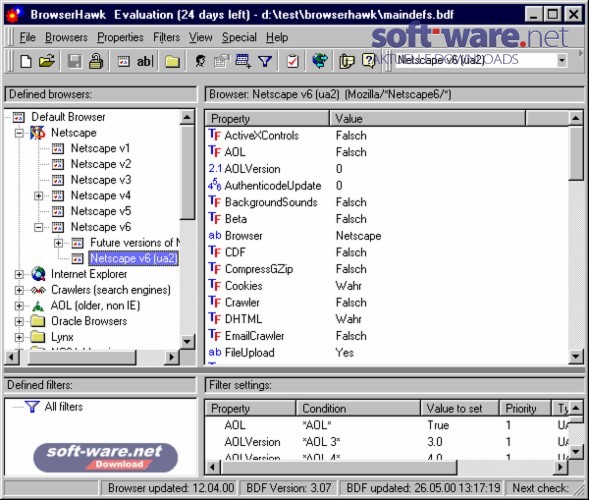Image resolution: width=589 pixels, height=500 pixels.
Task: Click scroll left arrow of filter settings
Action: point(213,467)
